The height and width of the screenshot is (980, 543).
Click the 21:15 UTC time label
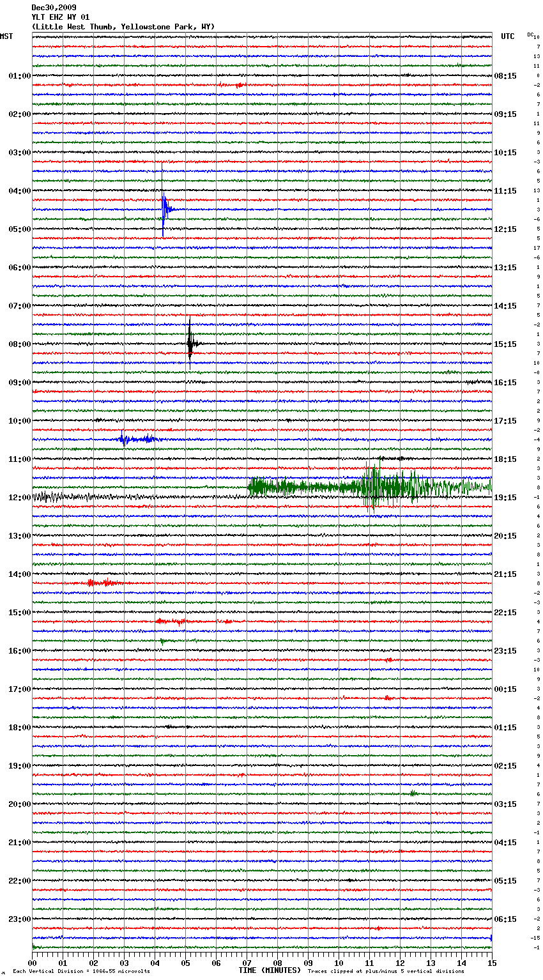click(x=505, y=574)
